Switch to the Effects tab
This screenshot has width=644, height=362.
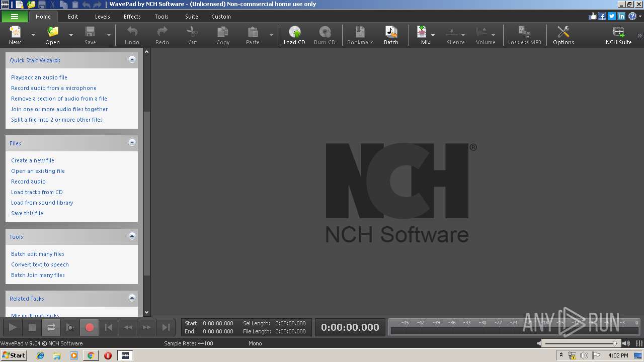tap(132, 17)
